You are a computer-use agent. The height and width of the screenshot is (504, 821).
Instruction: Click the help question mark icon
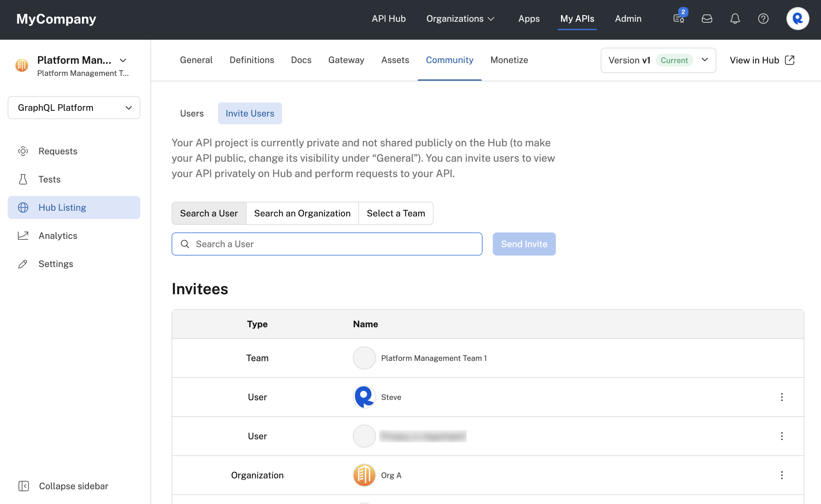pyautogui.click(x=763, y=18)
